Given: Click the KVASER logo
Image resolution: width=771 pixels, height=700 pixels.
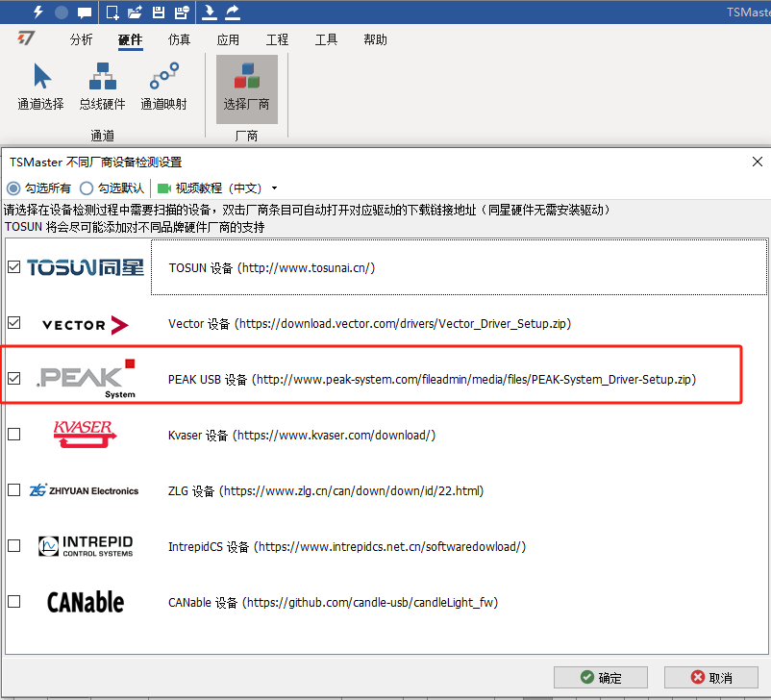Looking at the screenshot, I should click(x=85, y=435).
